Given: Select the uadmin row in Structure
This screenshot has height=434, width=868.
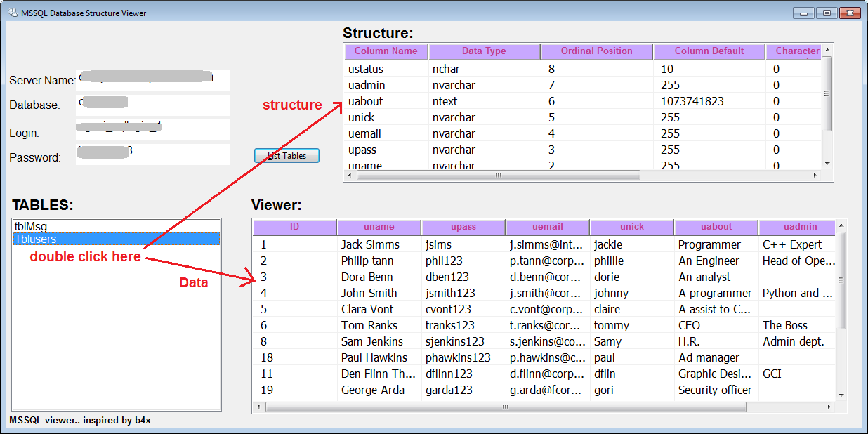Looking at the screenshot, I should pos(583,85).
